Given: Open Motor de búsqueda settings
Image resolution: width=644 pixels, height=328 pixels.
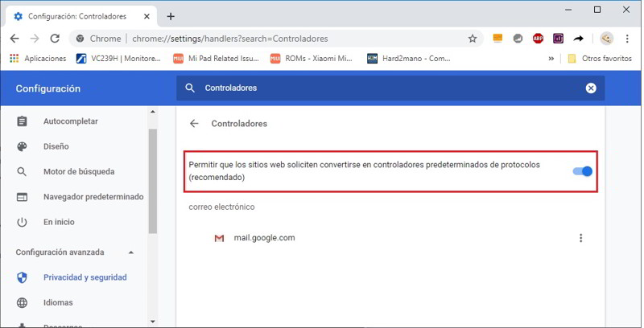Looking at the screenshot, I should tap(78, 171).
